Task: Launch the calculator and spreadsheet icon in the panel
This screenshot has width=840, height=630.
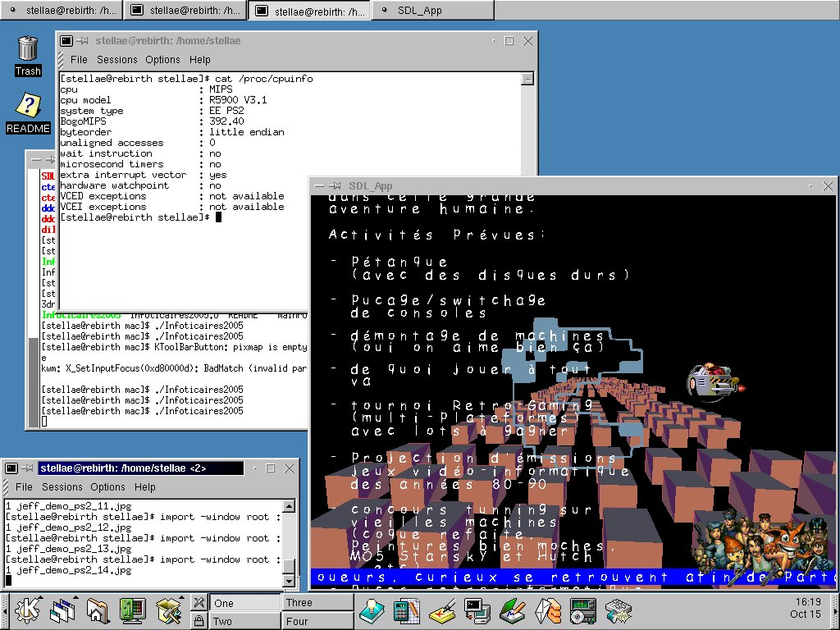Action: pos(407,610)
